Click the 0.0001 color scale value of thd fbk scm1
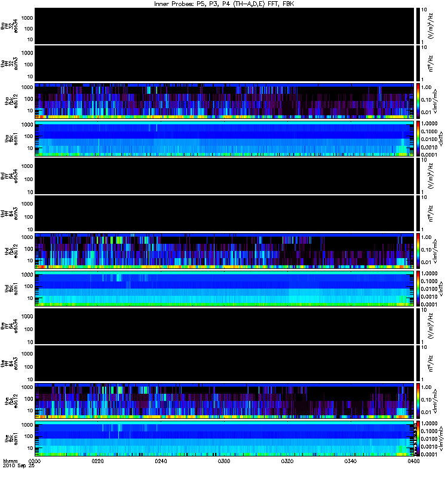Image resolution: width=448 pixels, height=478 pixels. pos(429,305)
